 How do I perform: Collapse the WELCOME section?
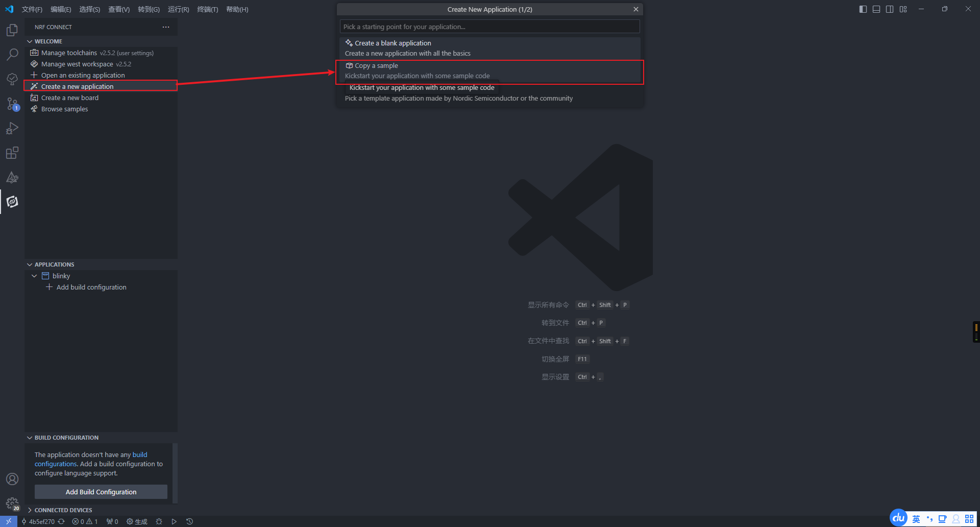101,41
